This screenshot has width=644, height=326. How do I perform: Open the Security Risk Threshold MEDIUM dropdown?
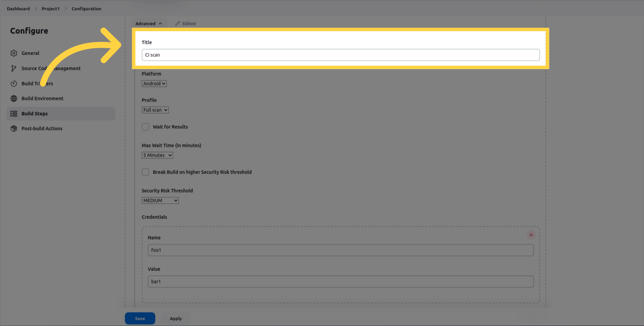(160, 201)
